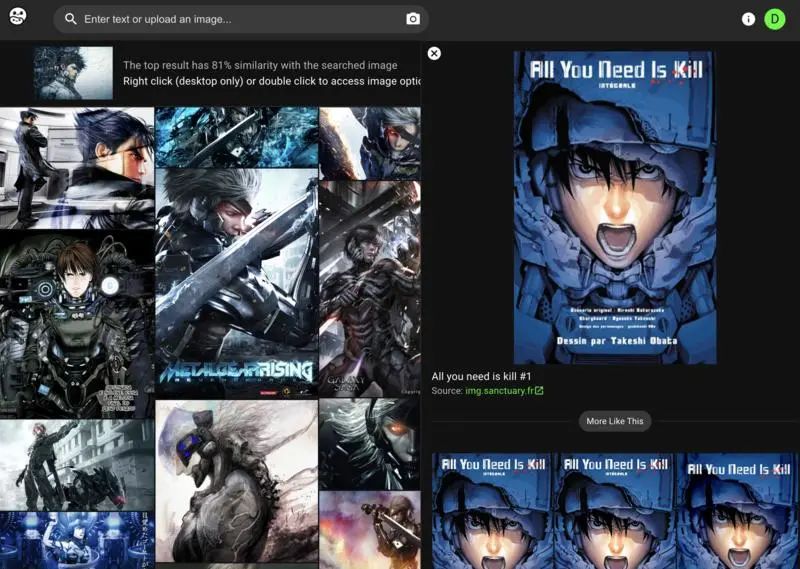Select the searched image thumbnail at top
The width and height of the screenshot is (800, 569).
[x=73, y=73]
